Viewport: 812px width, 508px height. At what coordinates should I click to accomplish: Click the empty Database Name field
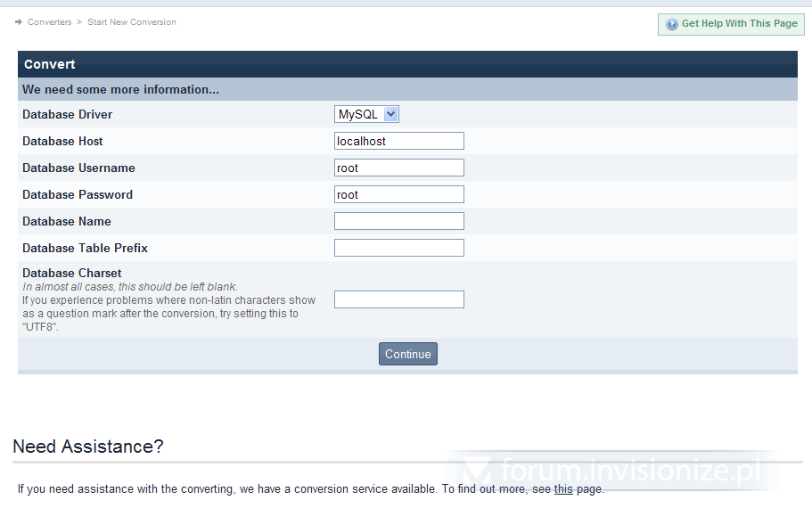click(x=398, y=221)
